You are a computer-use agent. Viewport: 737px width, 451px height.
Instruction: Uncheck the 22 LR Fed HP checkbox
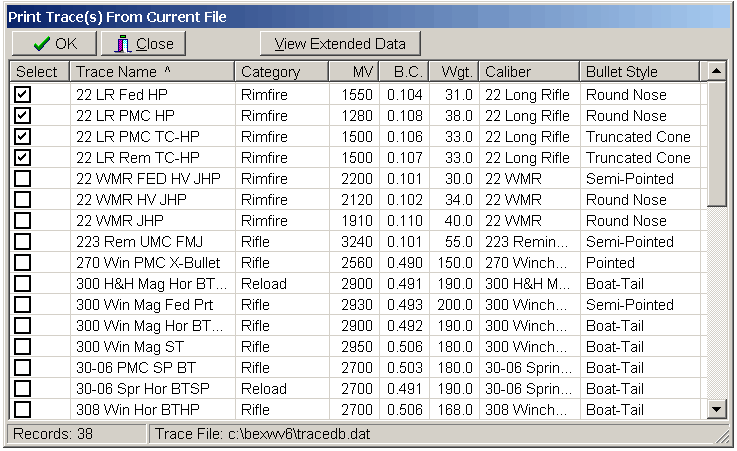(x=22, y=94)
